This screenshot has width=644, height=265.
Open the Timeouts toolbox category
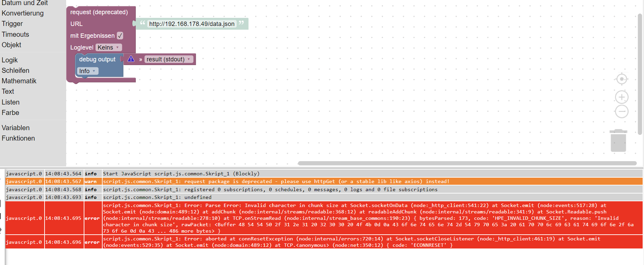point(15,34)
